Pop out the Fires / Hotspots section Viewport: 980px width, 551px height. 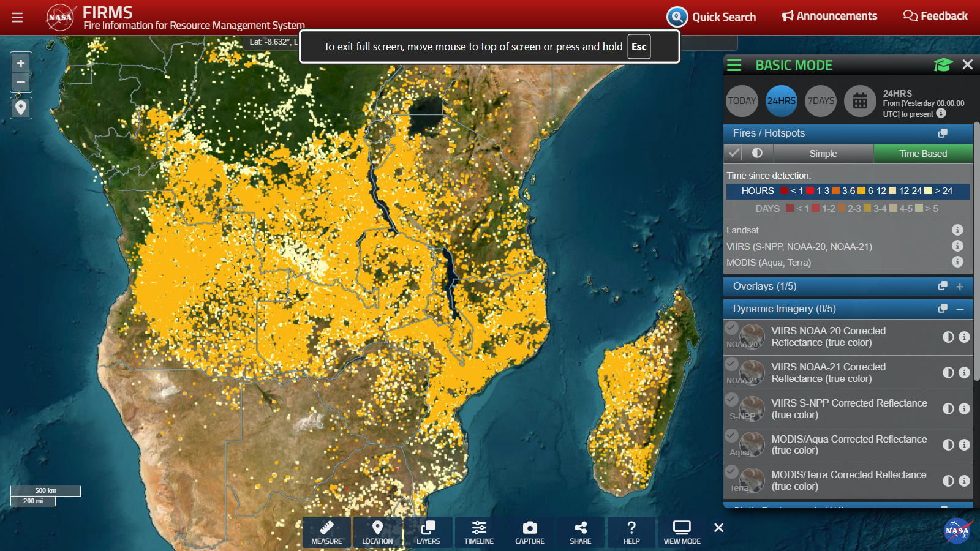(x=943, y=133)
